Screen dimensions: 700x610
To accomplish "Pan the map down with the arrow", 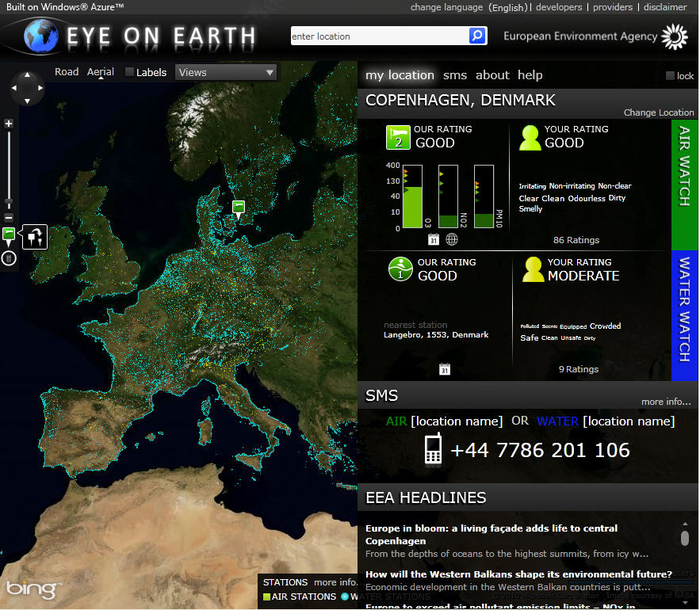I will point(27,101).
